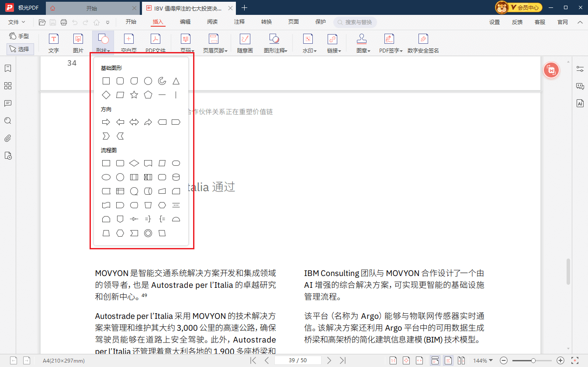Switch to two-page view layout
The width and height of the screenshot is (588, 367).
[x=461, y=360]
